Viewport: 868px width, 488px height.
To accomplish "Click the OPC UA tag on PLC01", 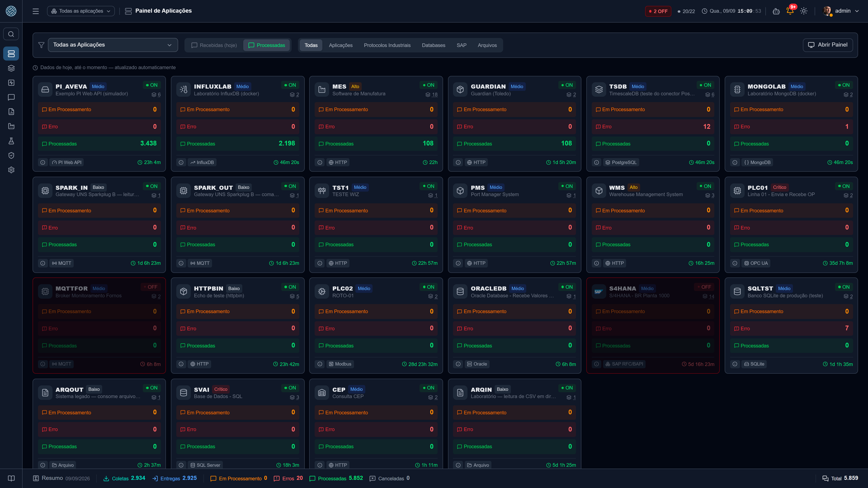I will point(756,263).
